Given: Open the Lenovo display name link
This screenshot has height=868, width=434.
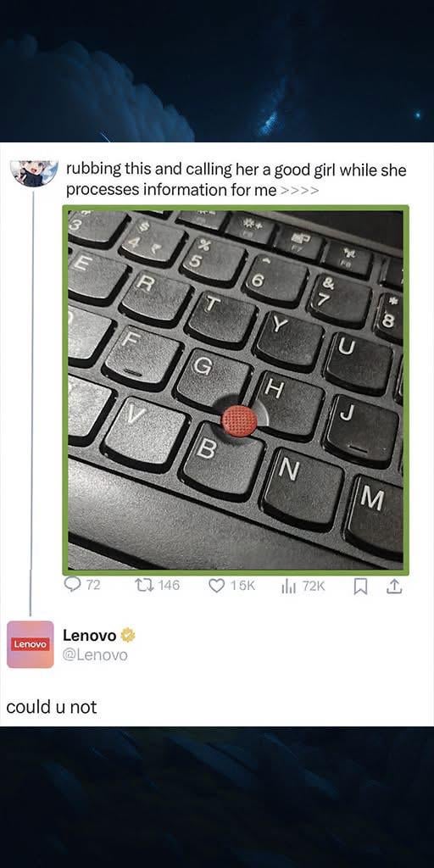Looking at the screenshot, I should pos(90,635).
